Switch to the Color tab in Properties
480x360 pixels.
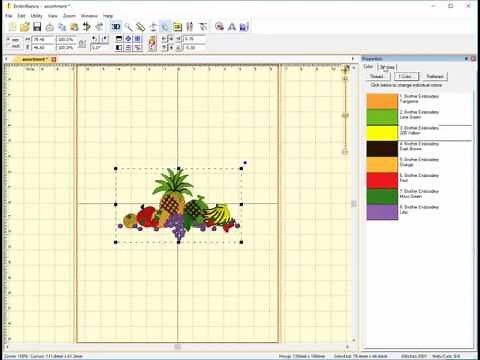368,67
